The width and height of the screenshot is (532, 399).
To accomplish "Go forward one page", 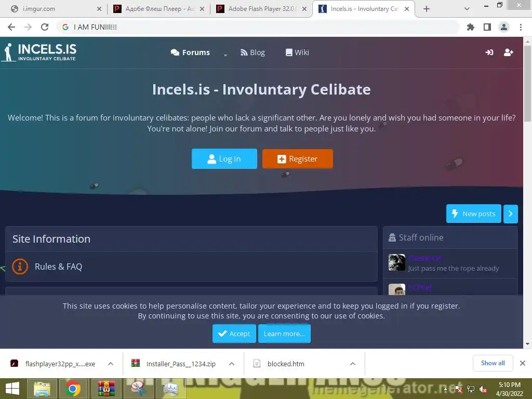I will (28, 27).
